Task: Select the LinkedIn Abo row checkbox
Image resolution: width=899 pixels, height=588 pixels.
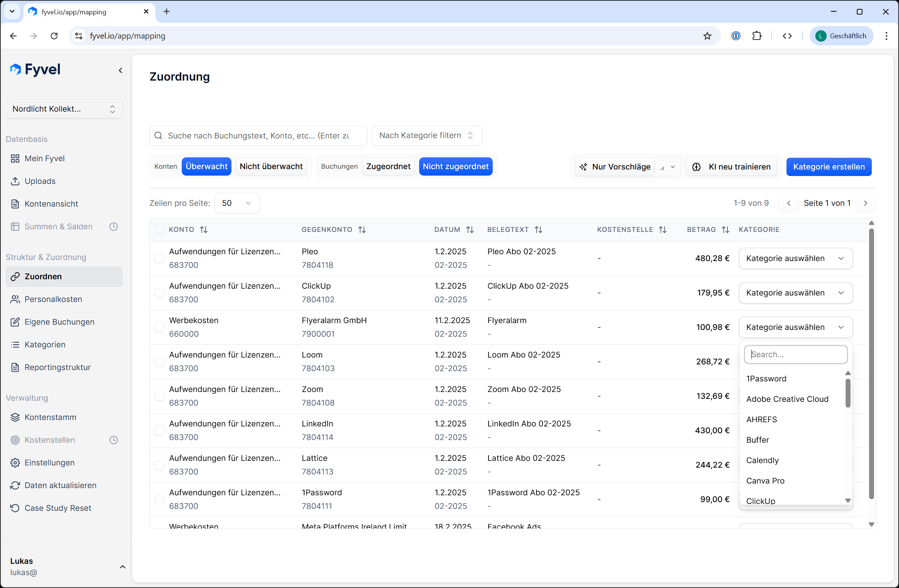Action: click(x=159, y=431)
